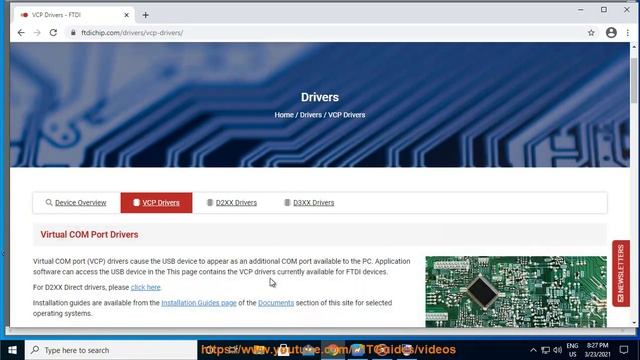Go back to the previous page
The height and width of the screenshot is (360, 640).
click(21, 33)
